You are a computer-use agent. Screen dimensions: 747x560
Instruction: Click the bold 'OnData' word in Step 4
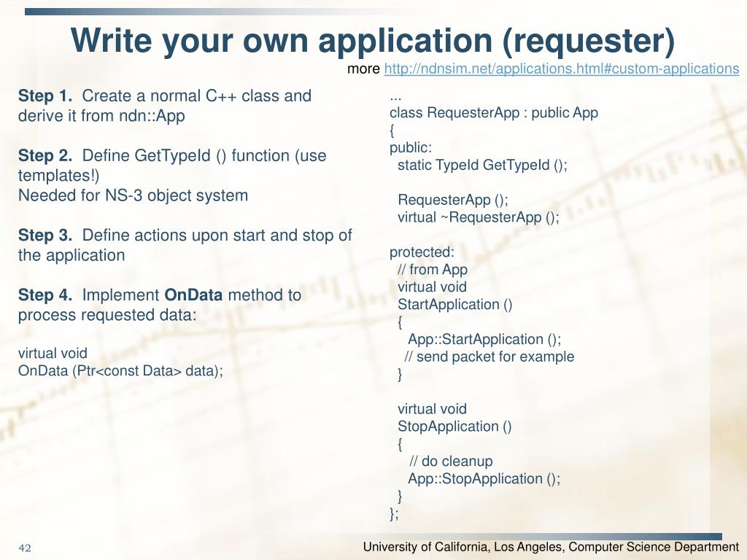click(193, 295)
